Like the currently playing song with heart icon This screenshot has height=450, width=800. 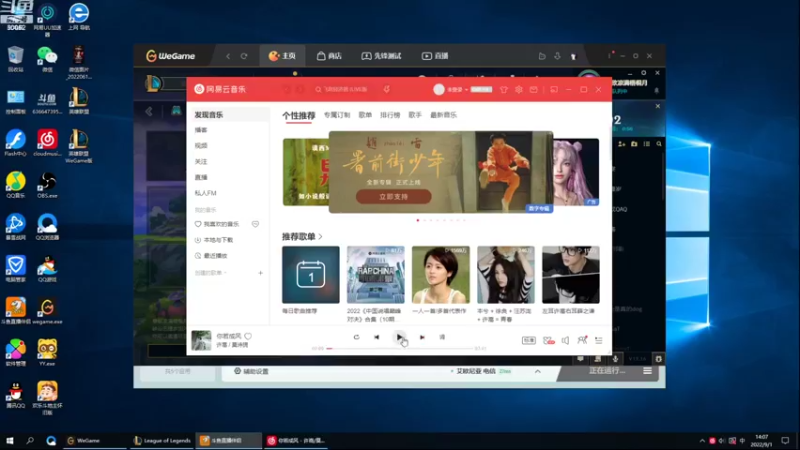point(248,336)
